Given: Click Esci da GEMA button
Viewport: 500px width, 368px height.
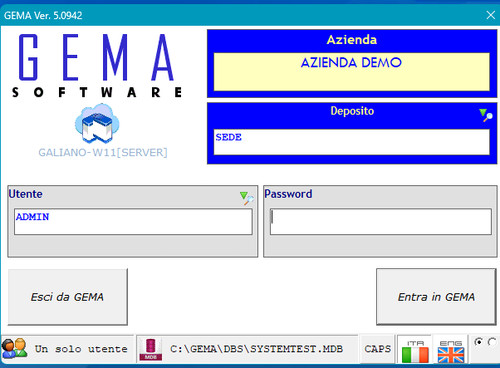Looking at the screenshot, I should point(68,297).
